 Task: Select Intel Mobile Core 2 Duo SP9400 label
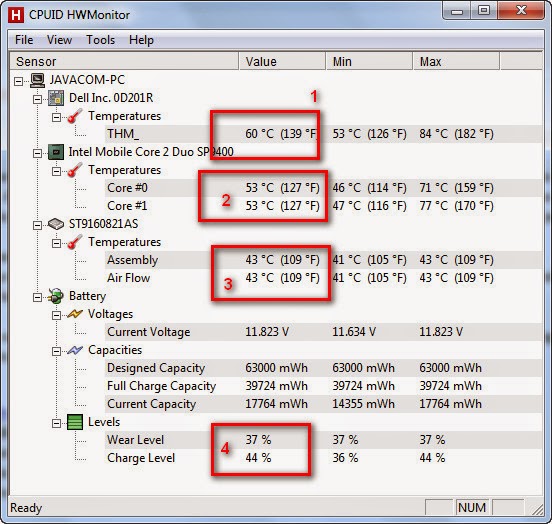coord(151,152)
